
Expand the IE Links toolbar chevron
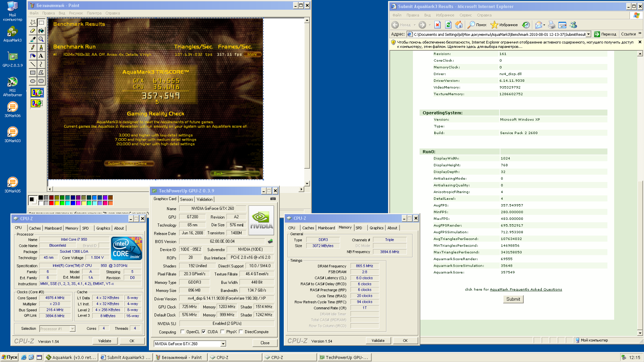click(640, 34)
